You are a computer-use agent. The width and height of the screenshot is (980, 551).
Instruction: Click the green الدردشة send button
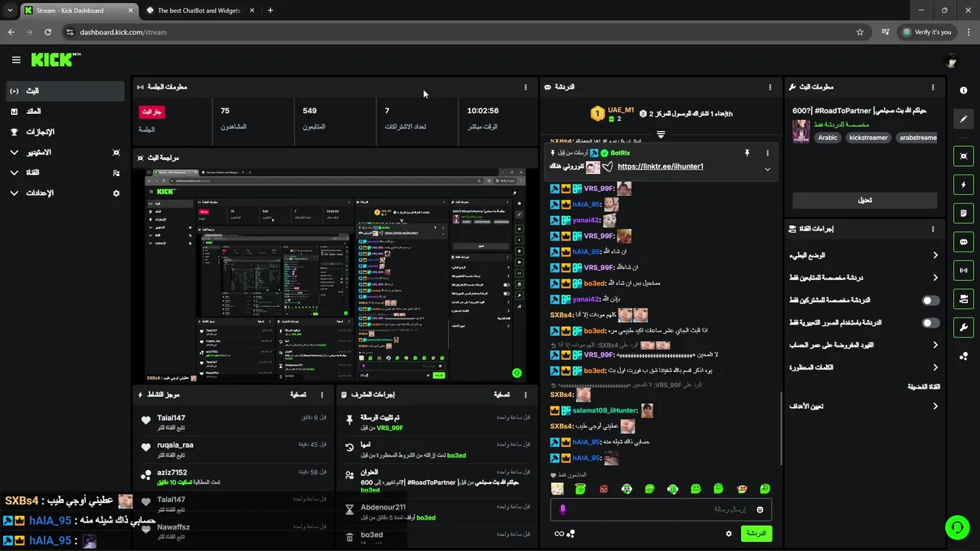pos(756,533)
